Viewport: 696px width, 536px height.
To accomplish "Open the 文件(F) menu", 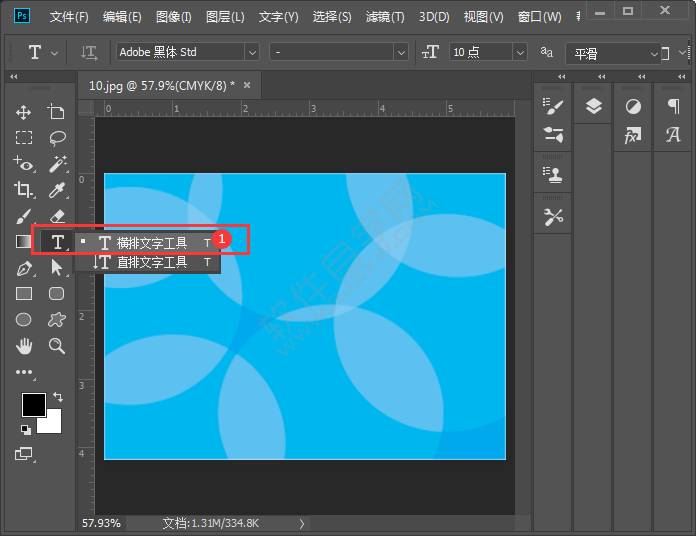I will point(69,17).
